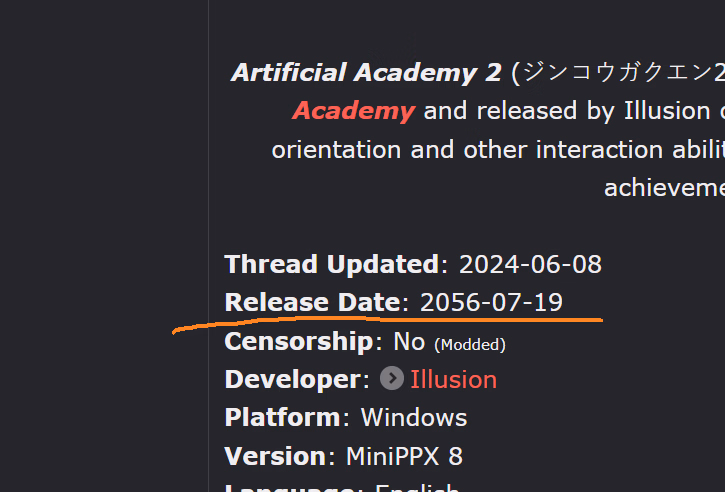The height and width of the screenshot is (492, 725).
Task: Follow the red Academy link
Action: point(353,111)
